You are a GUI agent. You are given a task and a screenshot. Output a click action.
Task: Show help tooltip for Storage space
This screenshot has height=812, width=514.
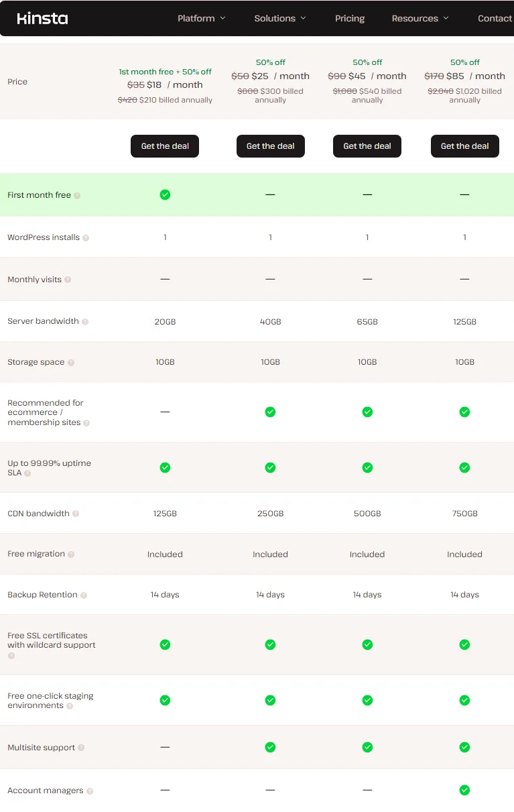(x=71, y=363)
